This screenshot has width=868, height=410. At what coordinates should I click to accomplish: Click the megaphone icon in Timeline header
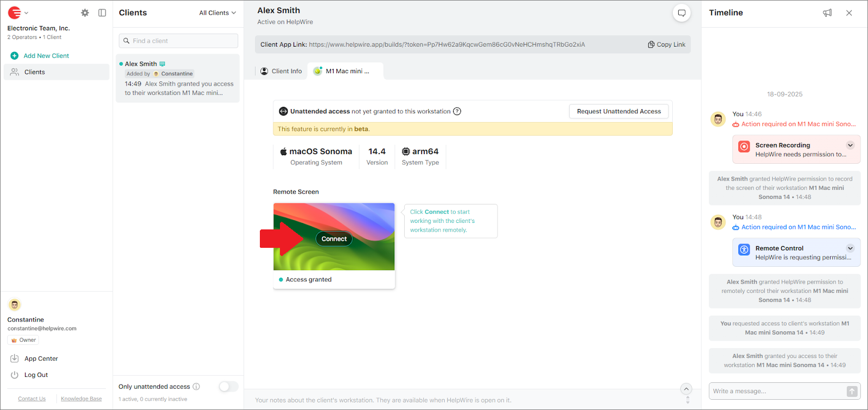pos(827,13)
